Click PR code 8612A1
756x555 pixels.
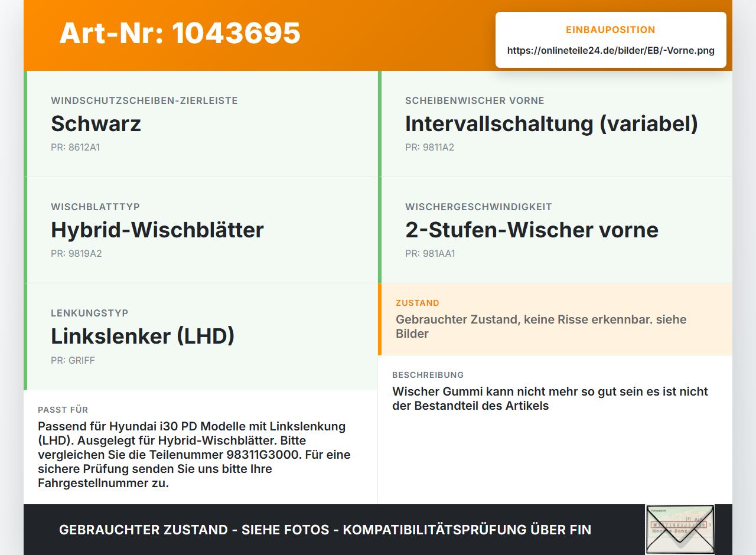[75, 147]
